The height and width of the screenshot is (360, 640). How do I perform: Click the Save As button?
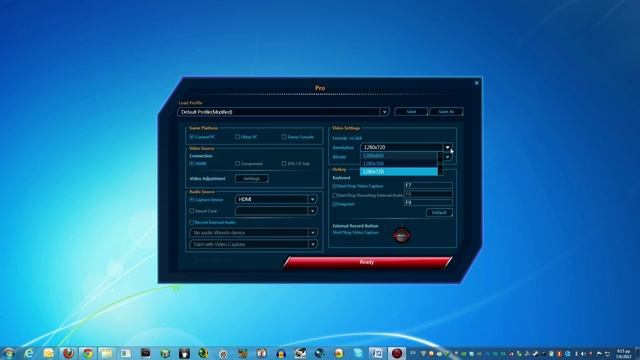coord(446,111)
